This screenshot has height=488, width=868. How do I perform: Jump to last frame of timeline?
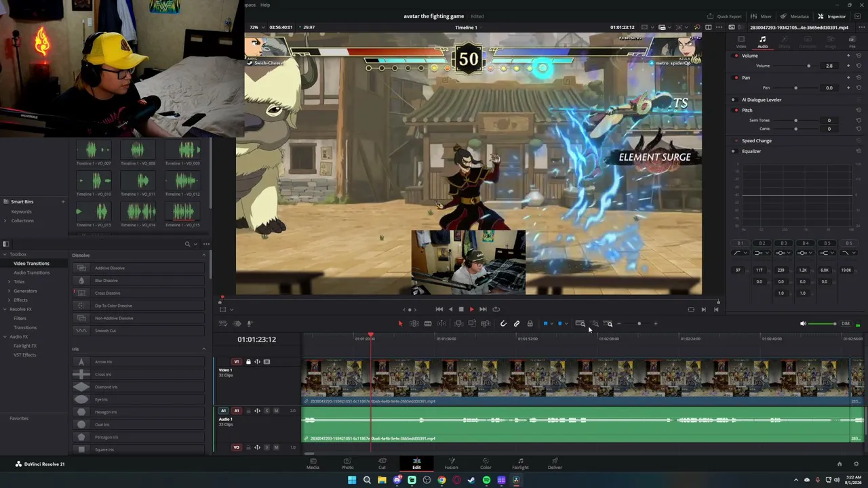pos(483,309)
